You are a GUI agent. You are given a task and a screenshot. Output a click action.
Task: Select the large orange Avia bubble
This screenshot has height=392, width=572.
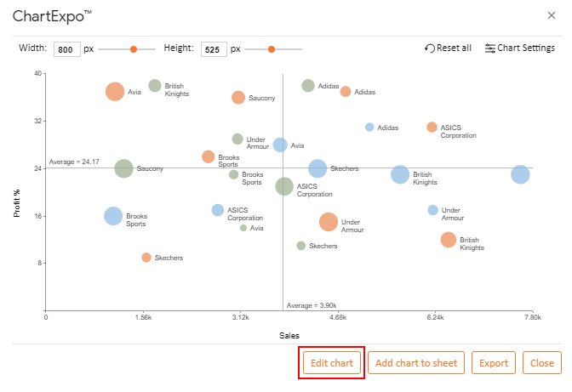pyautogui.click(x=115, y=92)
